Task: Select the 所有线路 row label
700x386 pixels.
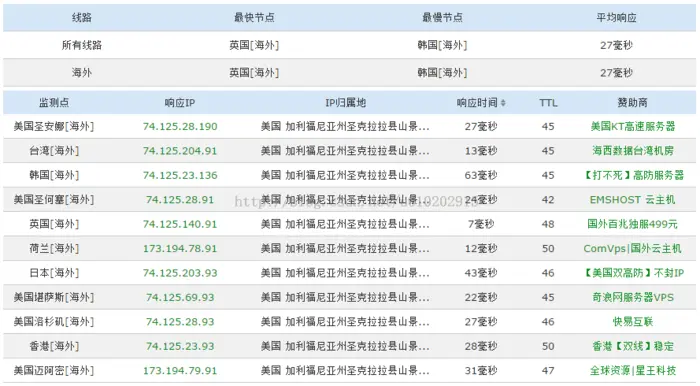Action: [x=82, y=45]
